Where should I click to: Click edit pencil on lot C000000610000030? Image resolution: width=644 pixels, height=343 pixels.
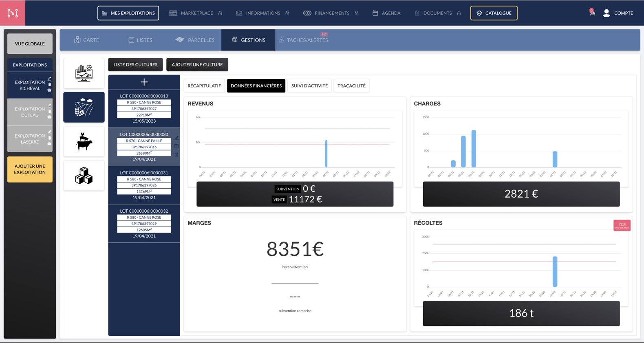coord(176,138)
